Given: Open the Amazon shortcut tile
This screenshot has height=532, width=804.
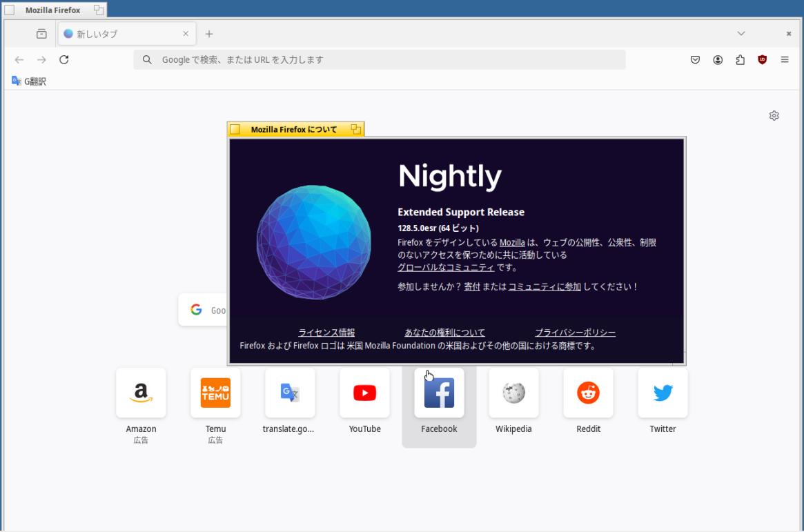Looking at the screenshot, I should pos(141,393).
